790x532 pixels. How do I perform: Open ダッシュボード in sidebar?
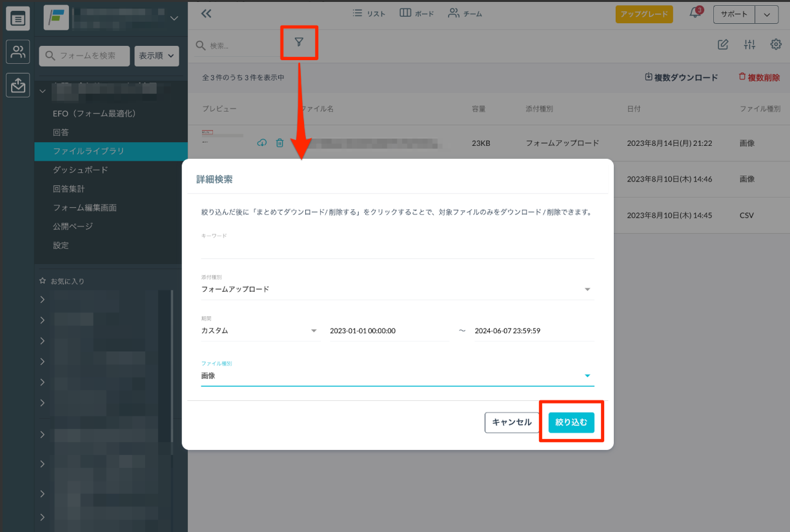(x=80, y=170)
